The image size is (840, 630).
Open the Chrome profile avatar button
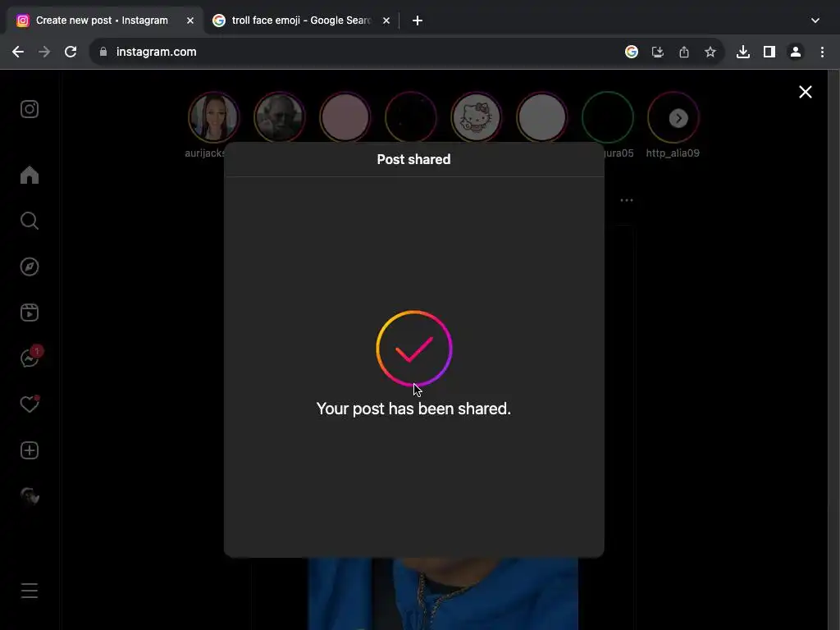796,52
